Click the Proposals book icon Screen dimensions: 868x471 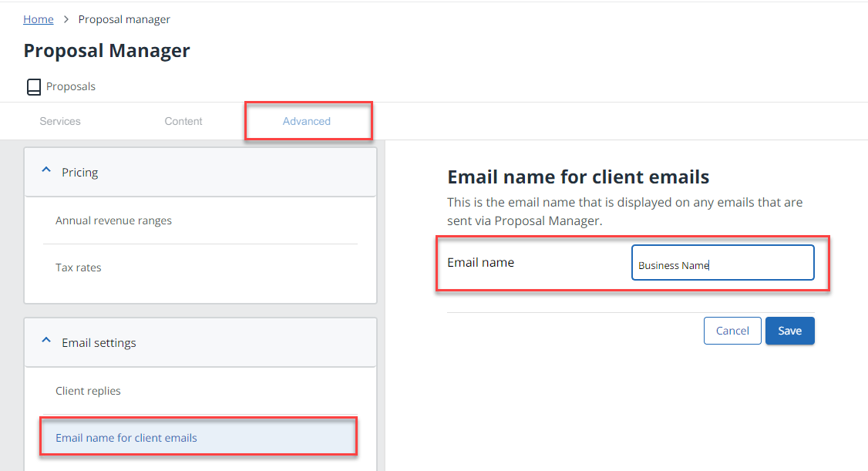34,87
